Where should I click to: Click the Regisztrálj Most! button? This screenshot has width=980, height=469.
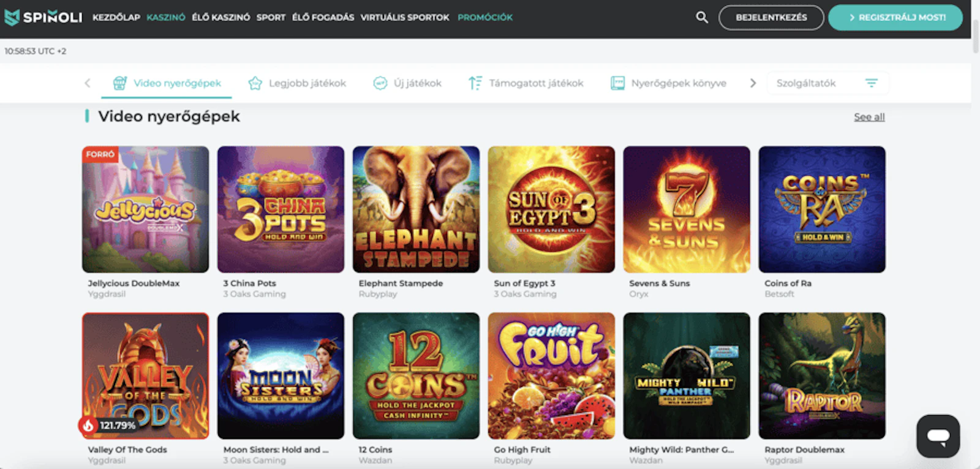coord(895,17)
